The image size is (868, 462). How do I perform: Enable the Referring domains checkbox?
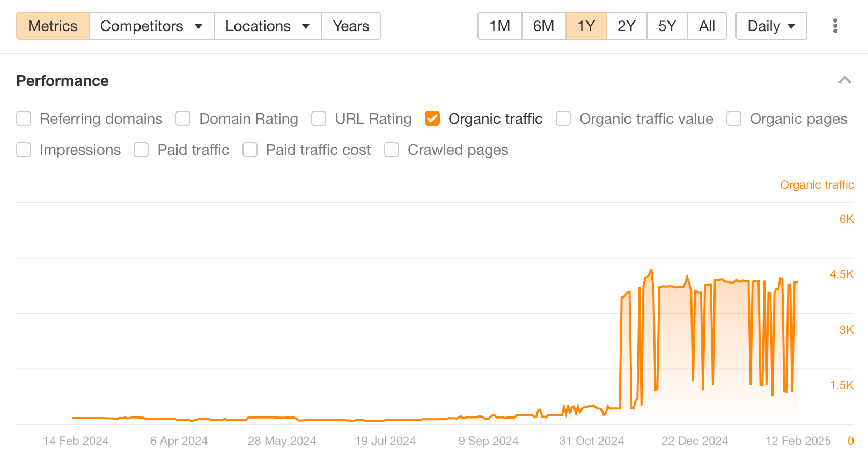coord(24,118)
